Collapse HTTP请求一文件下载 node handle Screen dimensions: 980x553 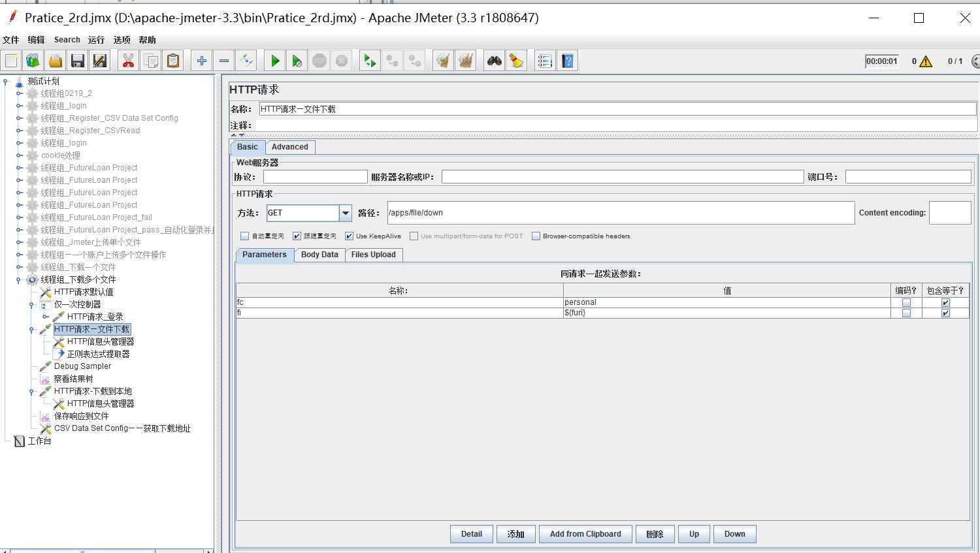point(32,329)
